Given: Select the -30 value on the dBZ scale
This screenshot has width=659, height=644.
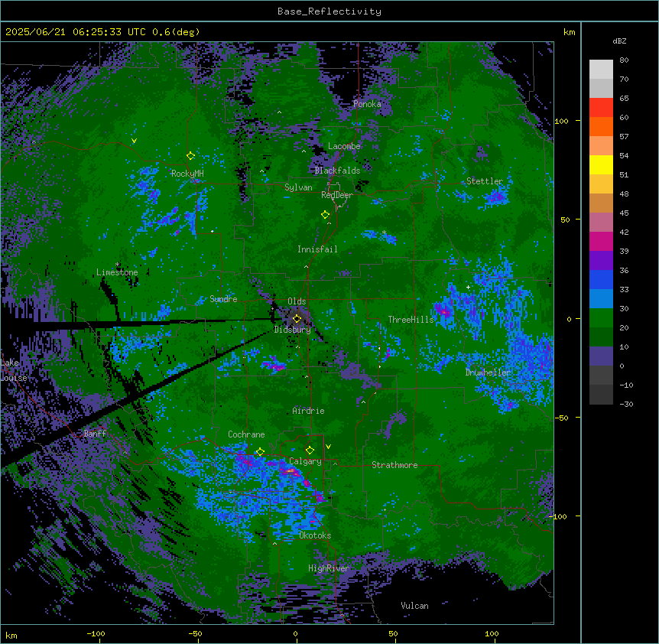Looking at the screenshot, I should point(626,405).
